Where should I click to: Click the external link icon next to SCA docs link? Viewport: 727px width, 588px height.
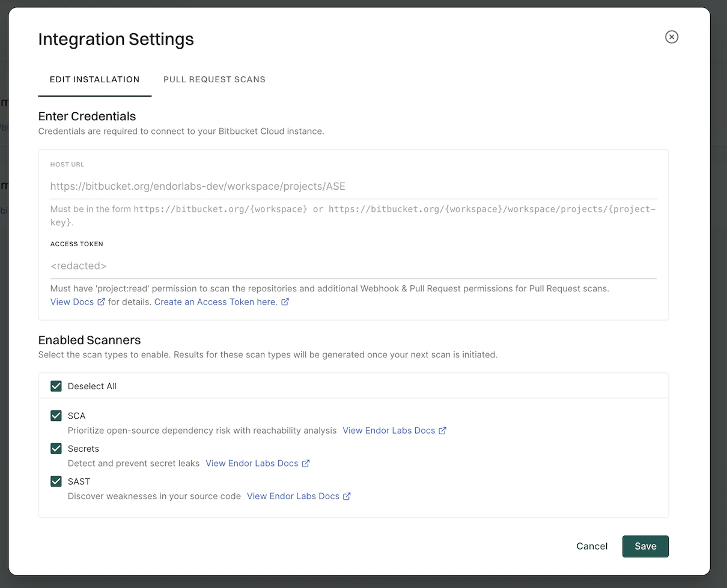[x=443, y=430]
